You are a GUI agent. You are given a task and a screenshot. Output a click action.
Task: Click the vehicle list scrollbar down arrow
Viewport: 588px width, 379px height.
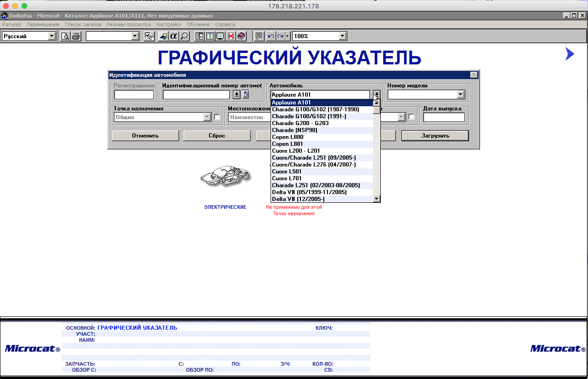coord(377,199)
